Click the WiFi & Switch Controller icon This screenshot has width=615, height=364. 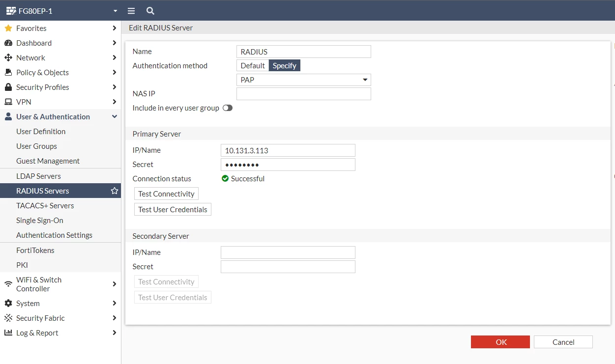click(x=8, y=284)
